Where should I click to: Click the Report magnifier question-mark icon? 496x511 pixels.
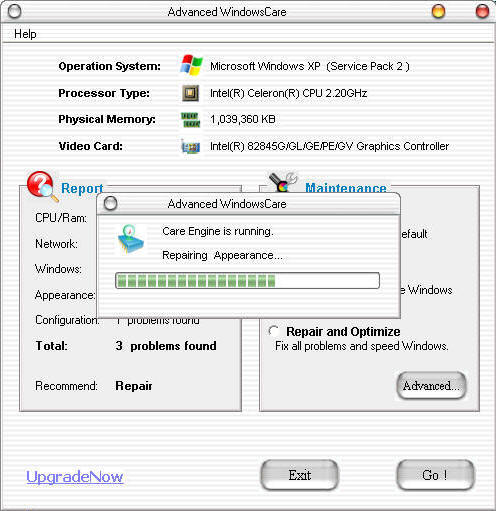coord(42,186)
